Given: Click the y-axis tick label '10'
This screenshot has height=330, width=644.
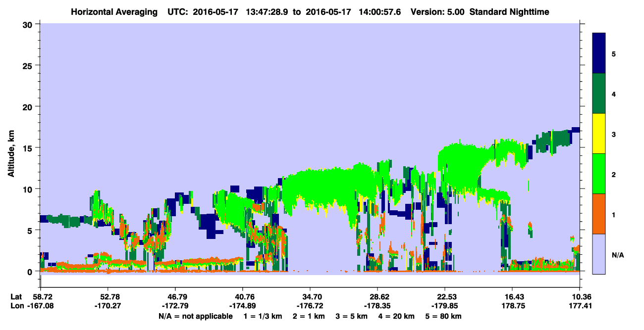Looking at the screenshot, I should coord(29,189).
